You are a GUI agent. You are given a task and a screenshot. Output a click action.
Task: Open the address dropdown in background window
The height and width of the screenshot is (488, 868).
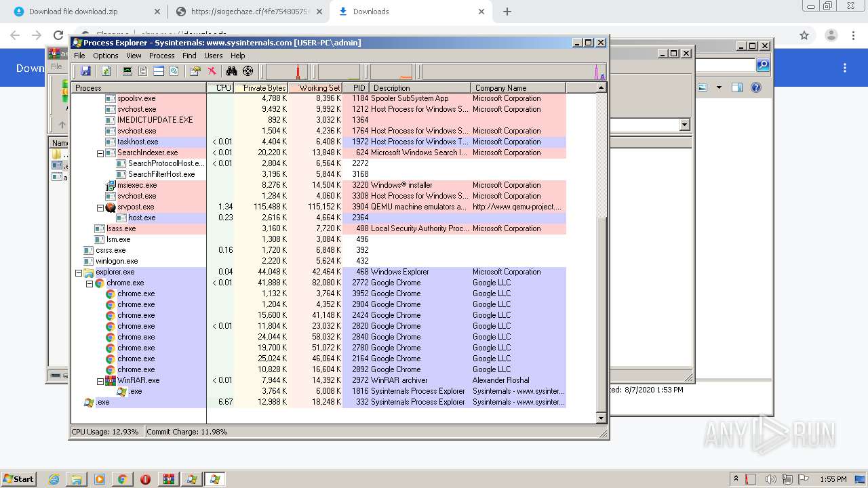pos(684,125)
